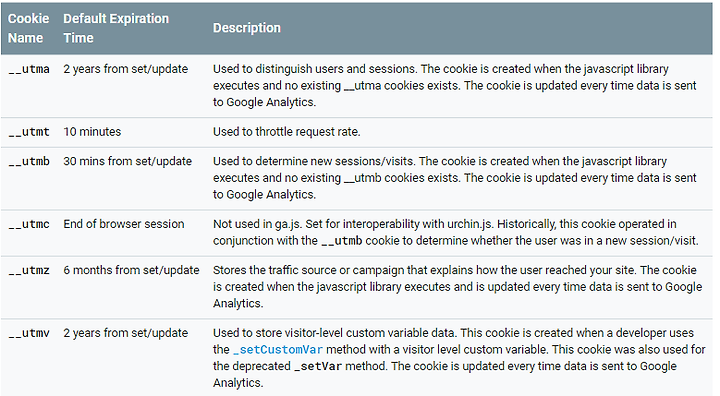
Task: Select the __utmz traffic source description
Action: (x=457, y=287)
